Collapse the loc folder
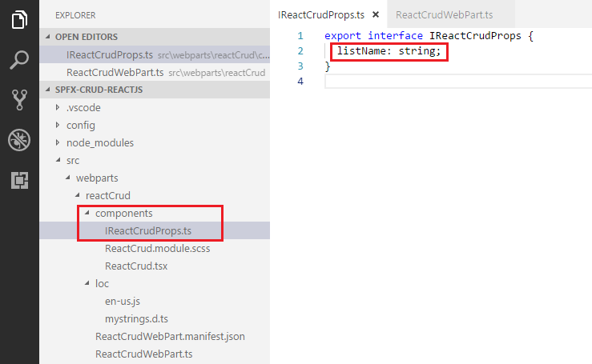Viewport: 592px width, 364px height. tap(102, 283)
